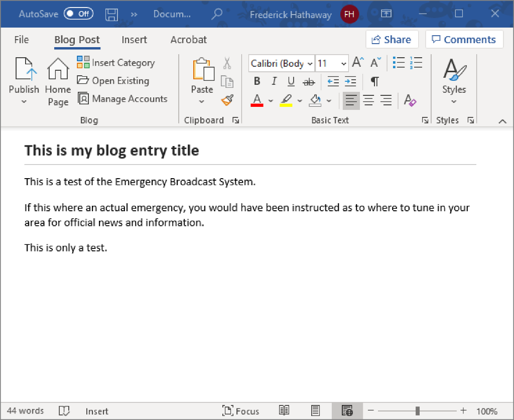Expand the Styles dropdown arrow

pos(454,101)
